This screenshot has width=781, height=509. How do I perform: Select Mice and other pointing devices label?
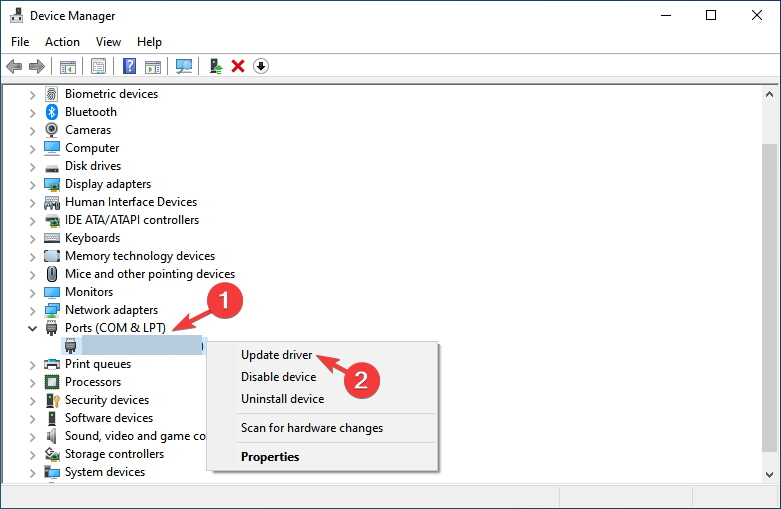150,274
